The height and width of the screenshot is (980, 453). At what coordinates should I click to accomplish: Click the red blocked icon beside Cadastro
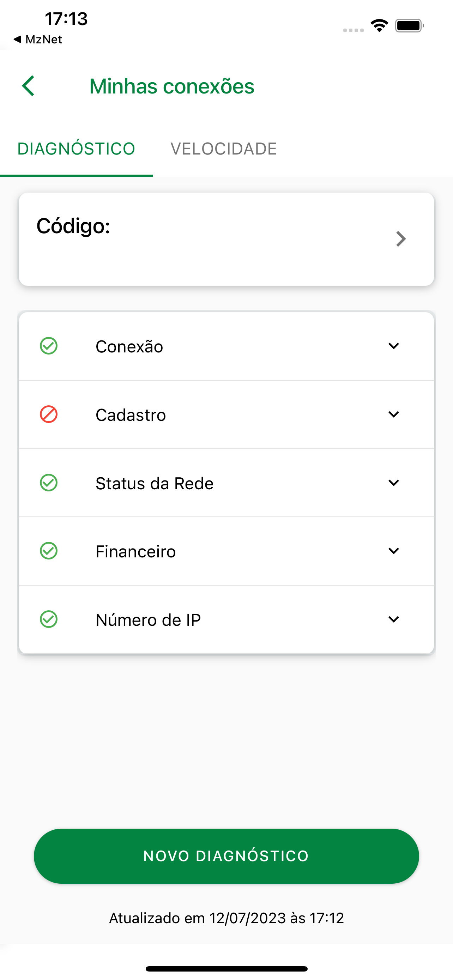pyautogui.click(x=49, y=414)
